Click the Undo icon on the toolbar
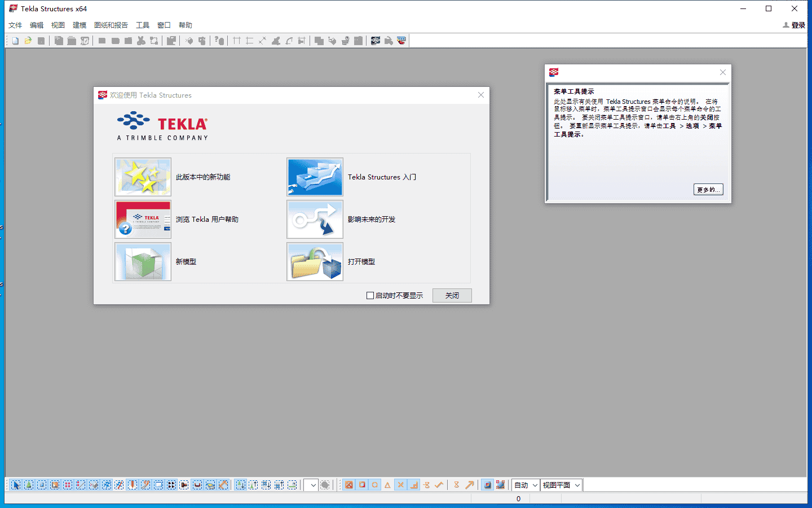Screen dimensions: 812x508 pos(102,40)
